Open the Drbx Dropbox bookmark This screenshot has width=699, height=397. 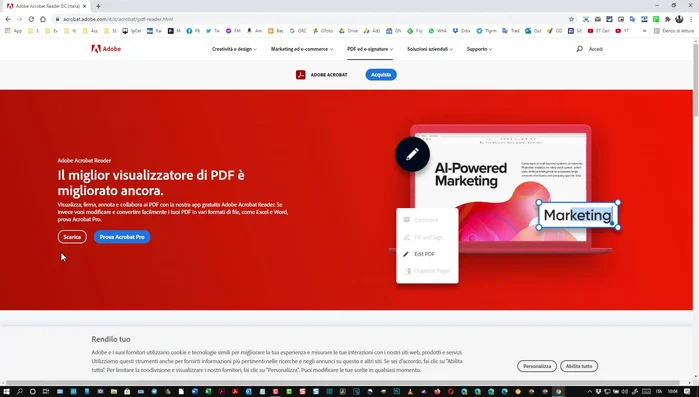pos(461,31)
